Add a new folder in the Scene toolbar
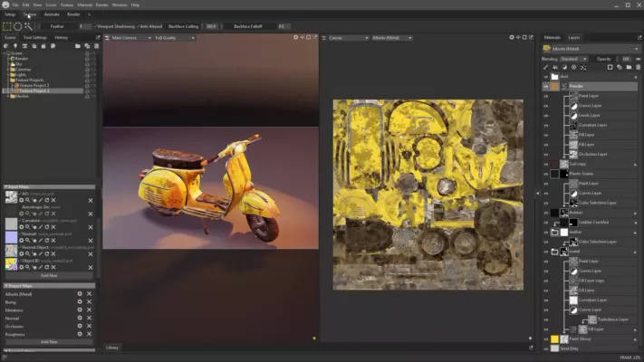This screenshot has width=644, height=362. [78, 46]
